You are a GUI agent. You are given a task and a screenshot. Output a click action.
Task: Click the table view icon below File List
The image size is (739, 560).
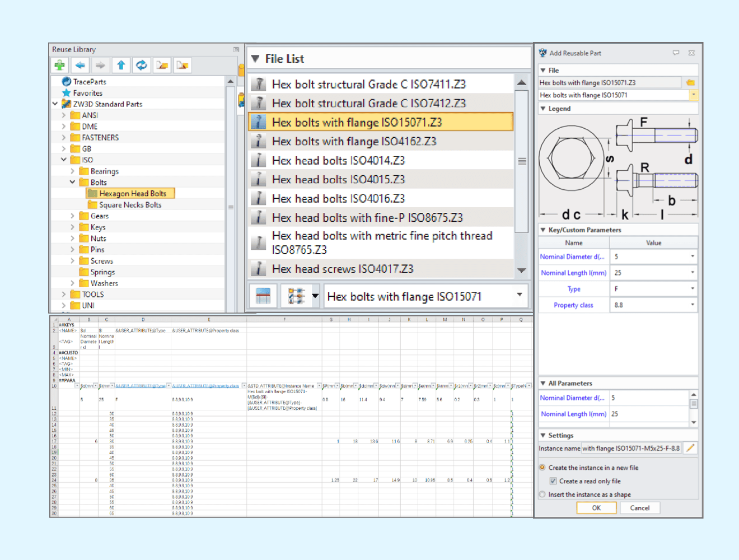tap(263, 296)
